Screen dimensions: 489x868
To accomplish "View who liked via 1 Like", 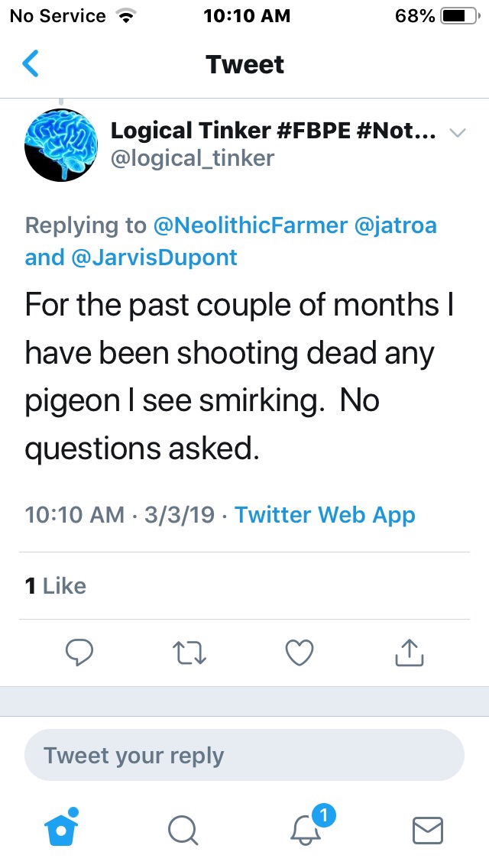I will pyautogui.click(x=56, y=586).
